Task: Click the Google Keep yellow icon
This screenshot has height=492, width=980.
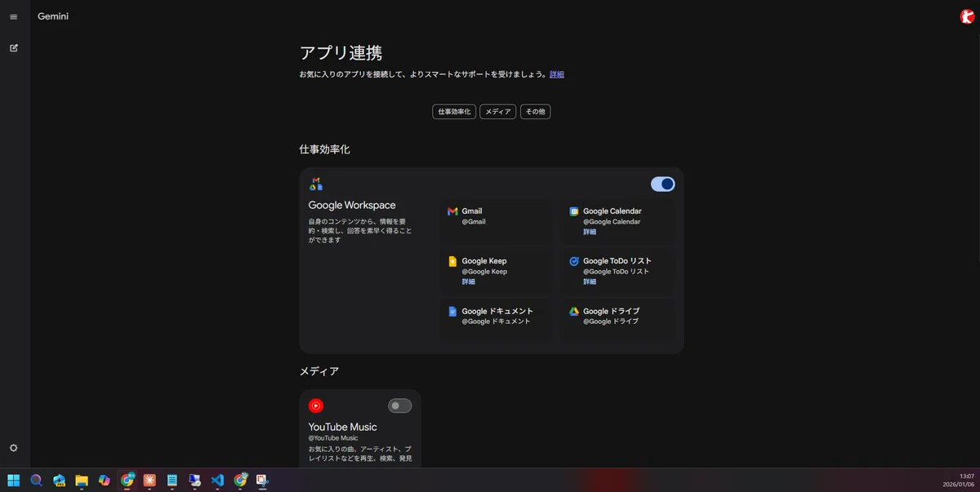Action: click(x=452, y=261)
